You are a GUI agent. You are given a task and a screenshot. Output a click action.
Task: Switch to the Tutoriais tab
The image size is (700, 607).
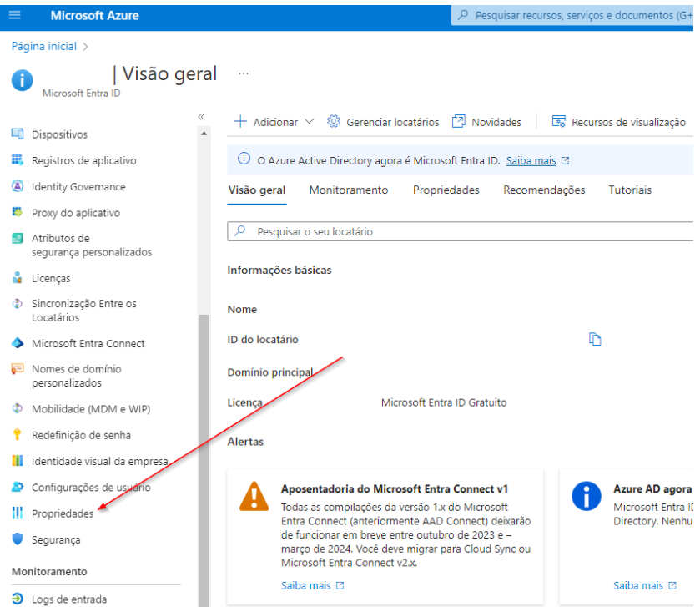(630, 190)
